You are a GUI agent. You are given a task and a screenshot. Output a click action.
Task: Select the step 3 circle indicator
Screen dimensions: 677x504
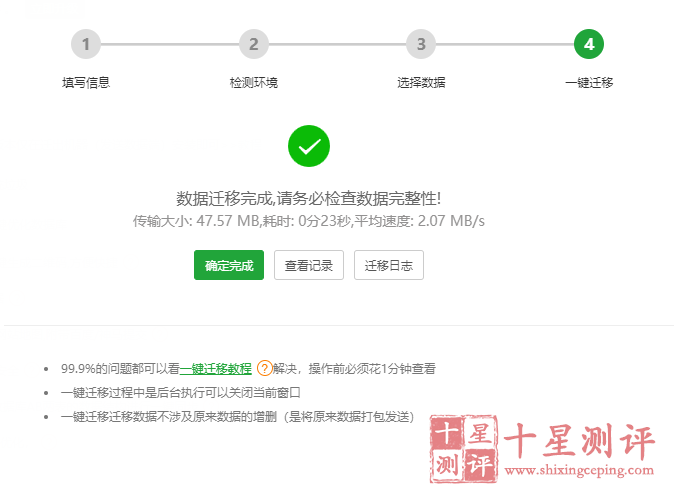pyautogui.click(x=421, y=44)
